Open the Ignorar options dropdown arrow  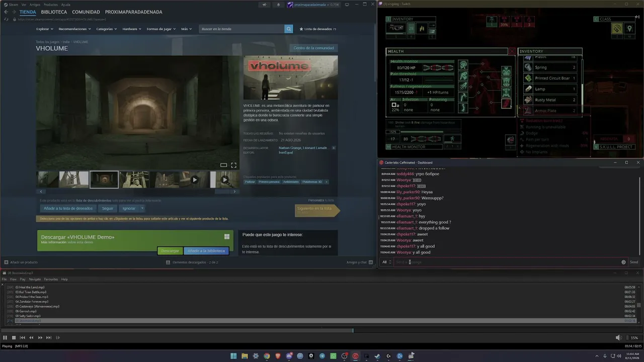click(142, 208)
